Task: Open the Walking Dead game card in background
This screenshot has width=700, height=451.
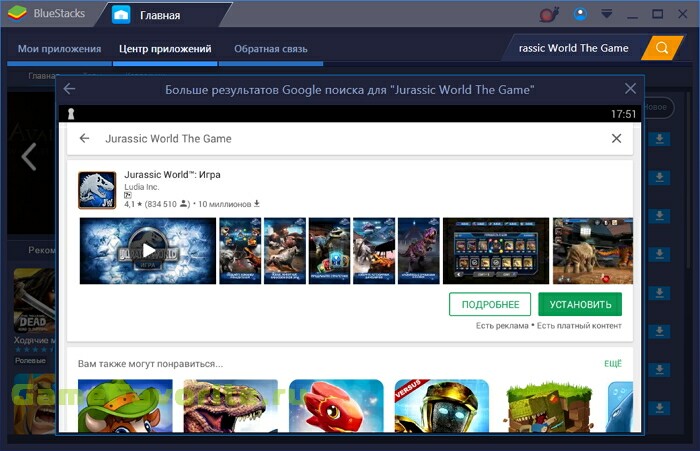Action: point(34,300)
